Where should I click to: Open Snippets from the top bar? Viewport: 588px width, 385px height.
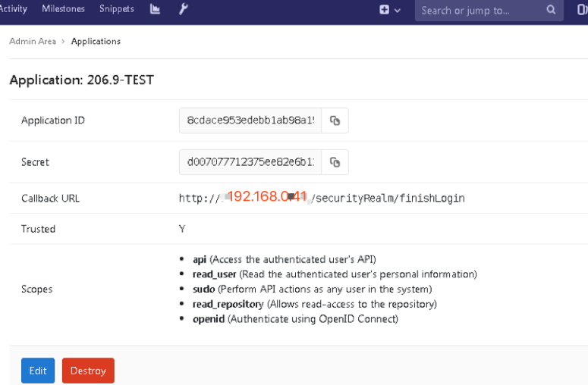[117, 9]
